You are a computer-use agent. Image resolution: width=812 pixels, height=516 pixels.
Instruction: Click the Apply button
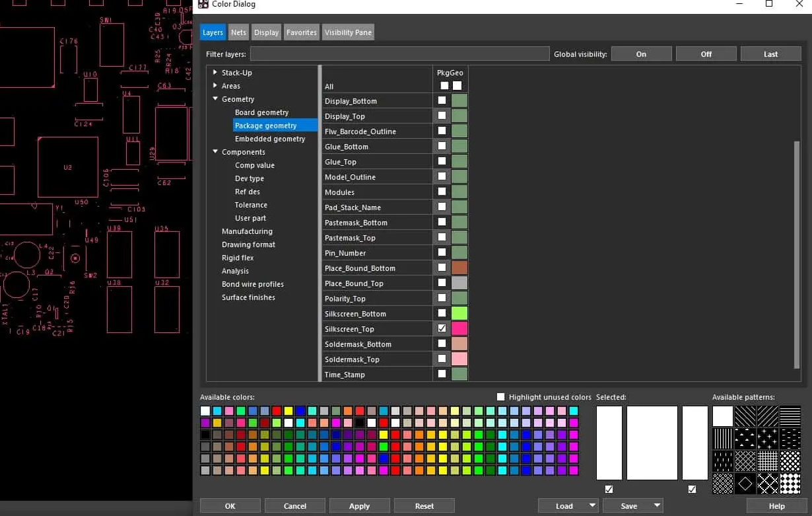tap(359, 506)
